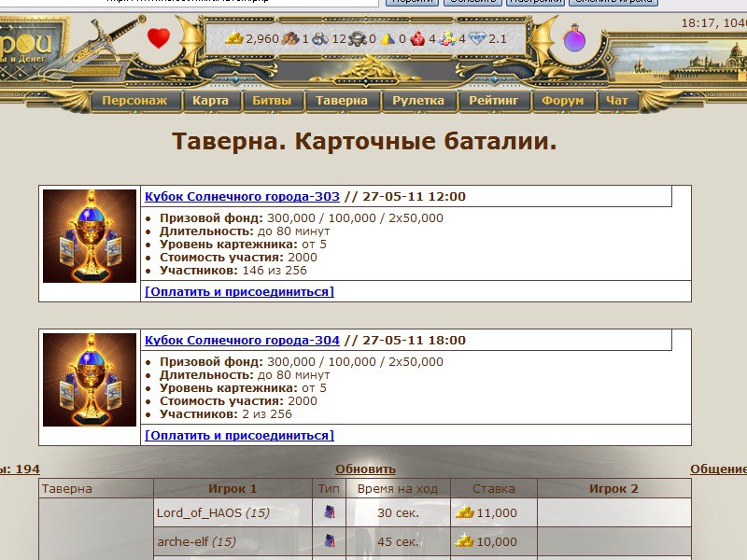Viewport: 747px width, 560px height.
Task: Click the Таверна label in table header
Action: [67, 488]
